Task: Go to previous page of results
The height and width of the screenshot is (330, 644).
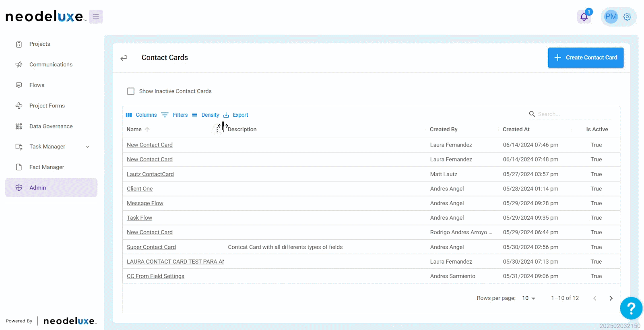Action: 595,298
